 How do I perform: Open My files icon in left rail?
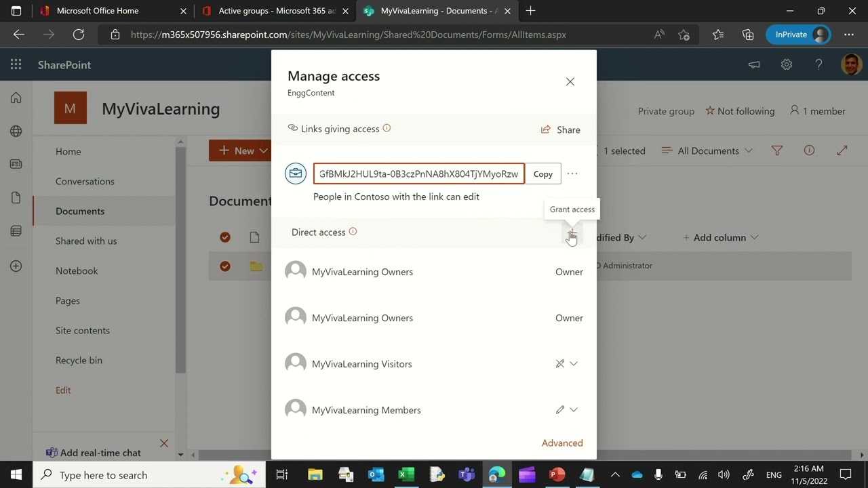(16, 197)
